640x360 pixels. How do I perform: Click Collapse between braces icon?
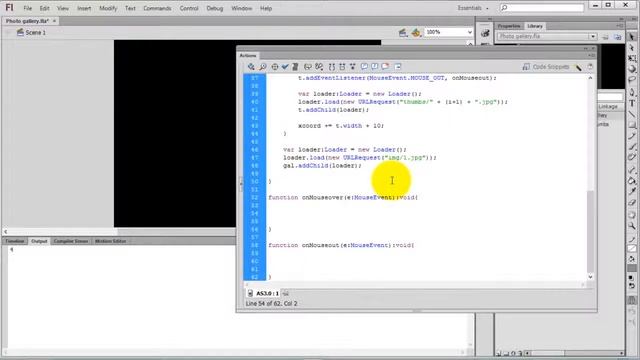(x=332, y=67)
